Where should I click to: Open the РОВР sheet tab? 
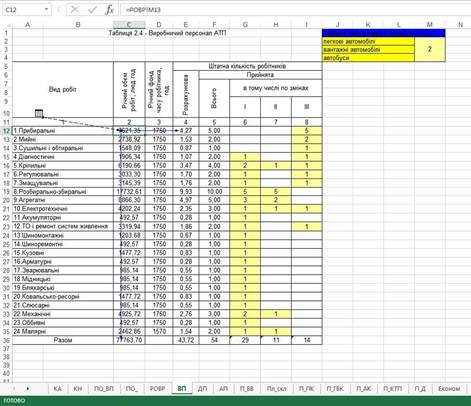coord(157,389)
